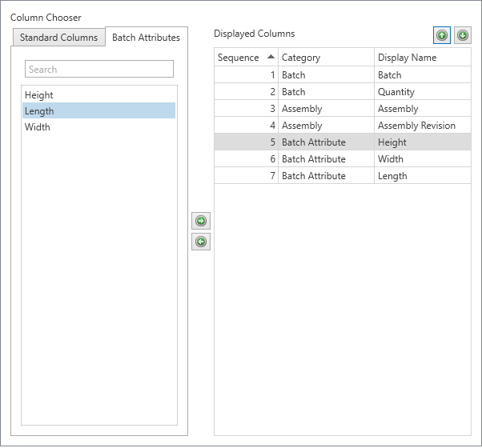
Task: Click the green move up arrow icon
Action: click(x=442, y=35)
